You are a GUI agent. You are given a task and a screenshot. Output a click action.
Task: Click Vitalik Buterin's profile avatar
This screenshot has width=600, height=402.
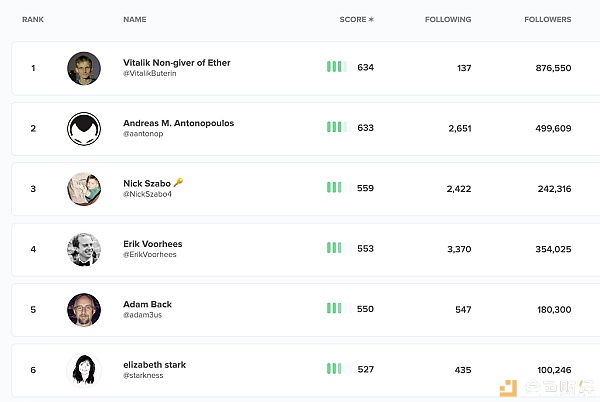84,68
